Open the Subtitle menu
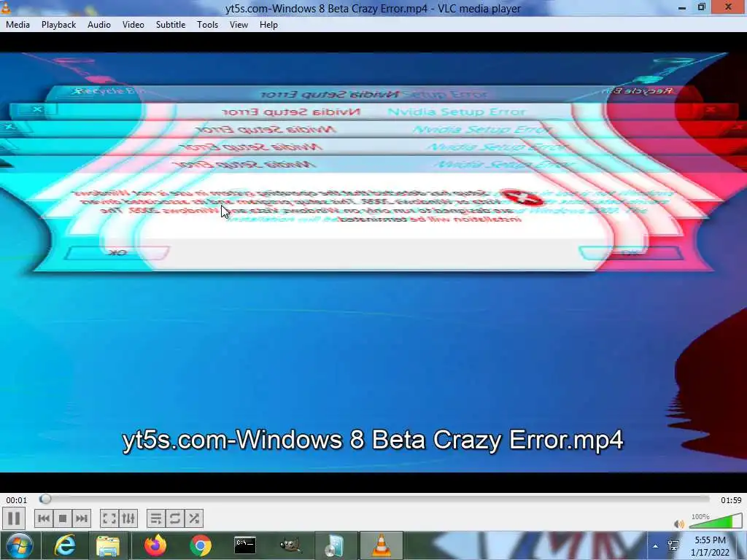 (x=171, y=25)
